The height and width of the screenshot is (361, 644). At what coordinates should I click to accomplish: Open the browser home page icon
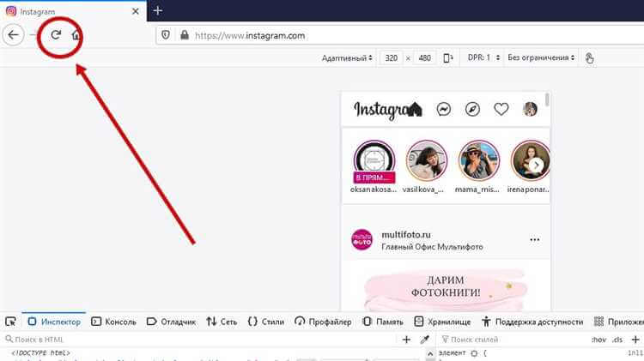pos(76,35)
